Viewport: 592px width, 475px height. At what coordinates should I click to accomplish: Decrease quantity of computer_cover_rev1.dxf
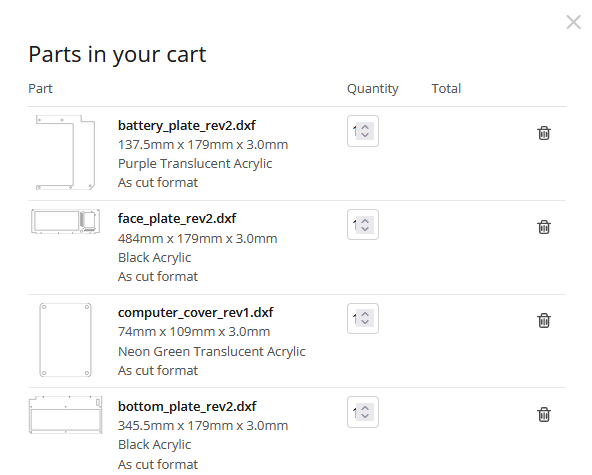click(365, 322)
